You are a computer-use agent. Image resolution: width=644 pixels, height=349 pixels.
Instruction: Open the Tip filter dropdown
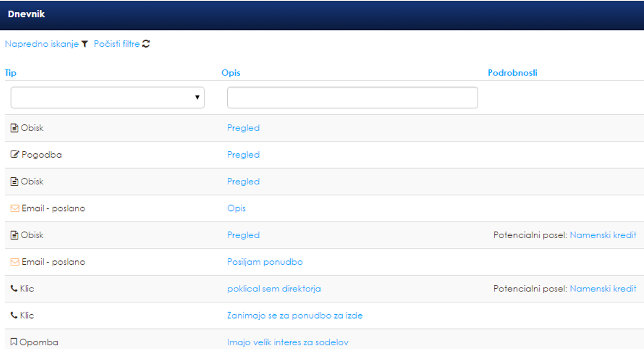[108, 98]
